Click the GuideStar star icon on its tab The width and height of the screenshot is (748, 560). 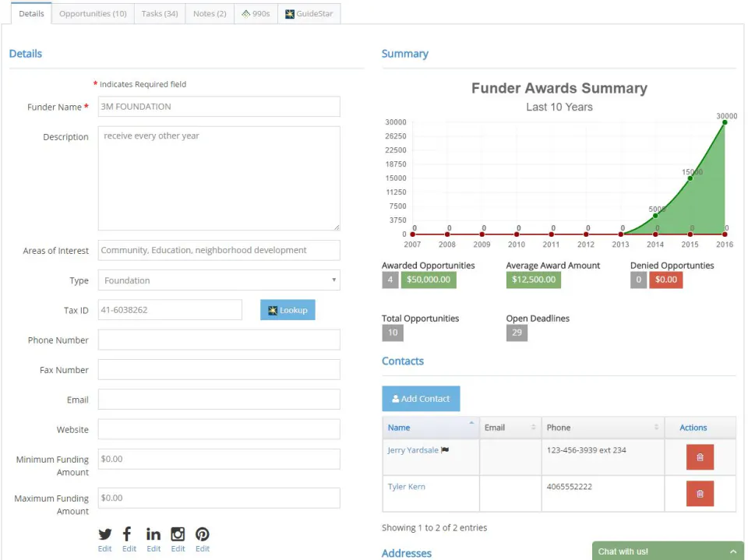click(x=291, y=13)
